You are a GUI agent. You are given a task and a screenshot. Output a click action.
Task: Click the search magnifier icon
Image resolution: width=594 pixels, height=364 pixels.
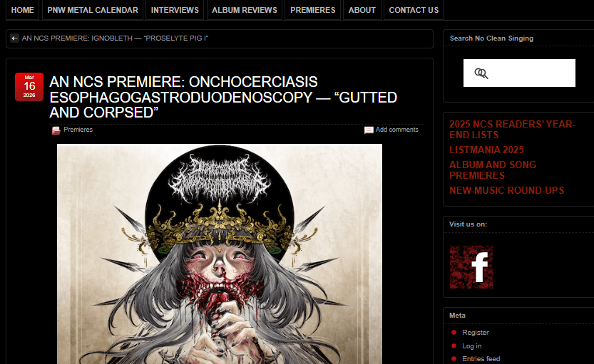(481, 73)
